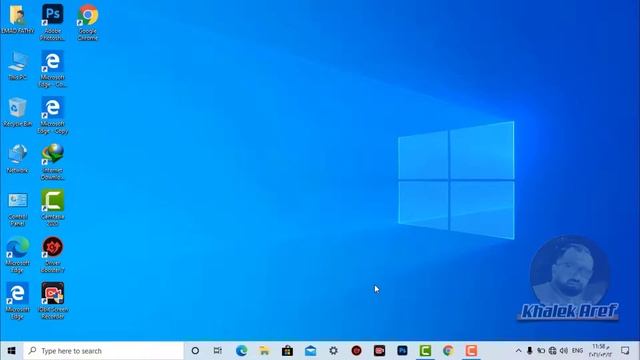Screen dimensions: 640x360
Task: Switch input language via ENG indicator
Action: click(577, 351)
